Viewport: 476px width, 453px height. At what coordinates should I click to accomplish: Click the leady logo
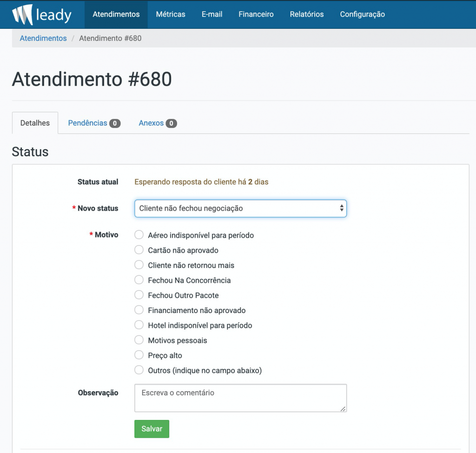[x=42, y=14]
